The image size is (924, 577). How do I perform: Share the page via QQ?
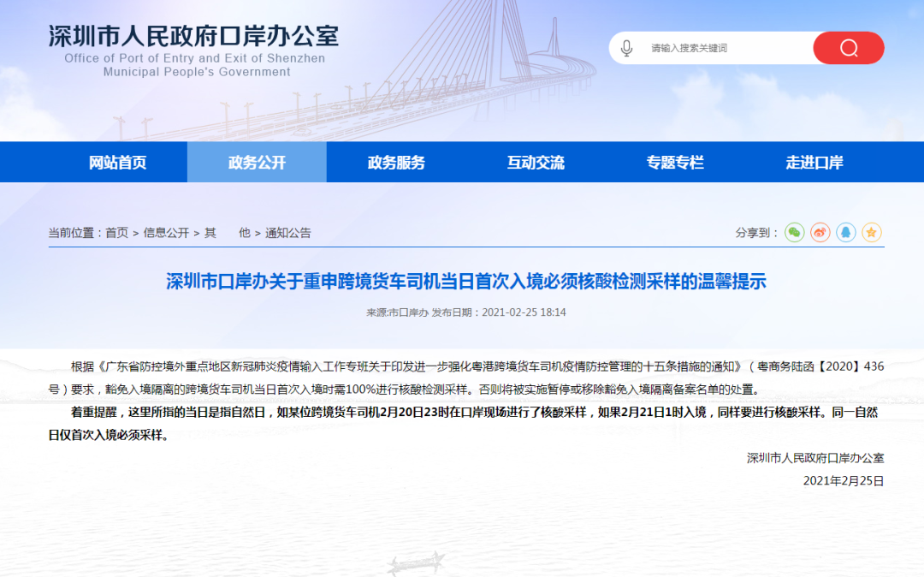tap(845, 232)
